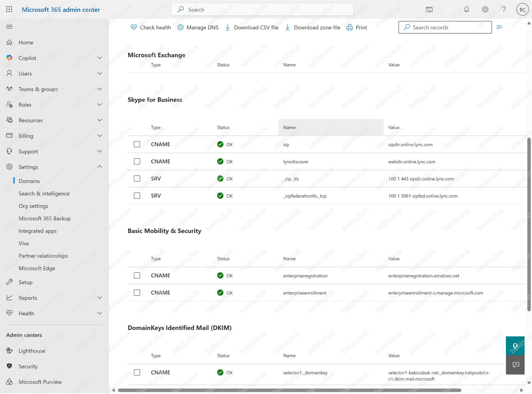Tick the enterpriseregistration CNAME checkbox
The height and width of the screenshot is (394, 532).
[137, 275]
